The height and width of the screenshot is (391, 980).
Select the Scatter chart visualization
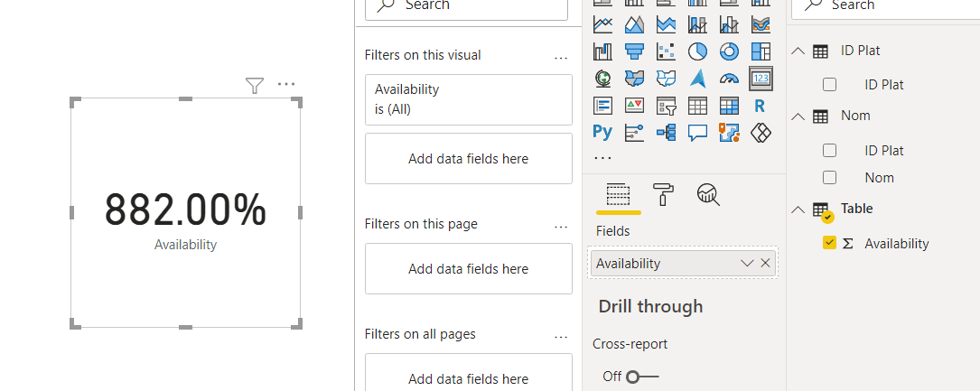click(667, 51)
